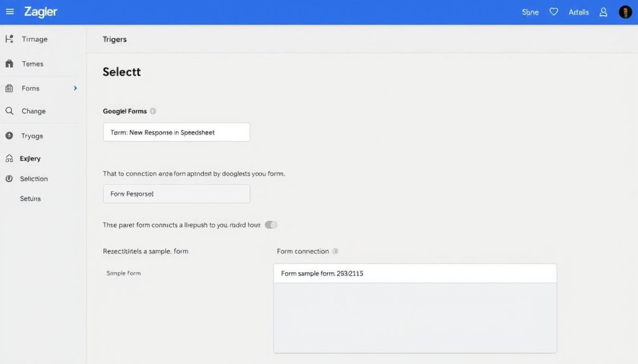Open the Forw Pesporsel dropdown field
Screen dimensions: 638x364
(x=176, y=194)
